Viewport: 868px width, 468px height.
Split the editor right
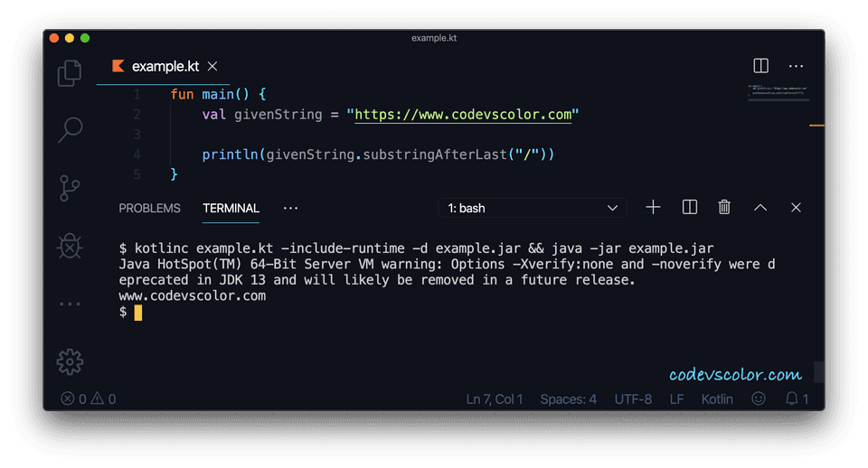pyautogui.click(x=760, y=66)
